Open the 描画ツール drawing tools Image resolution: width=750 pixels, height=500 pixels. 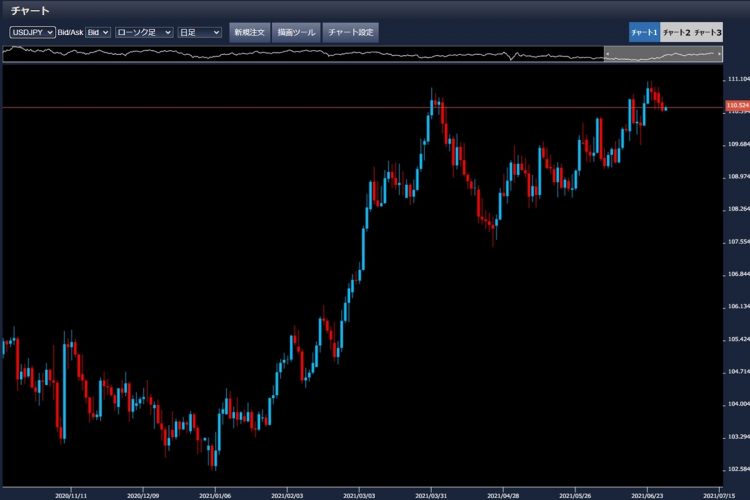296,33
